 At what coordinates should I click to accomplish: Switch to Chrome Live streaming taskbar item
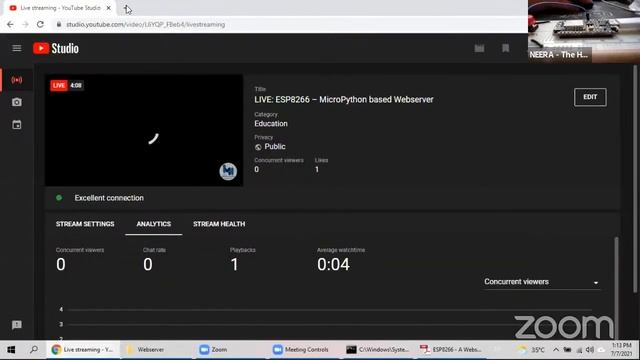click(82, 350)
